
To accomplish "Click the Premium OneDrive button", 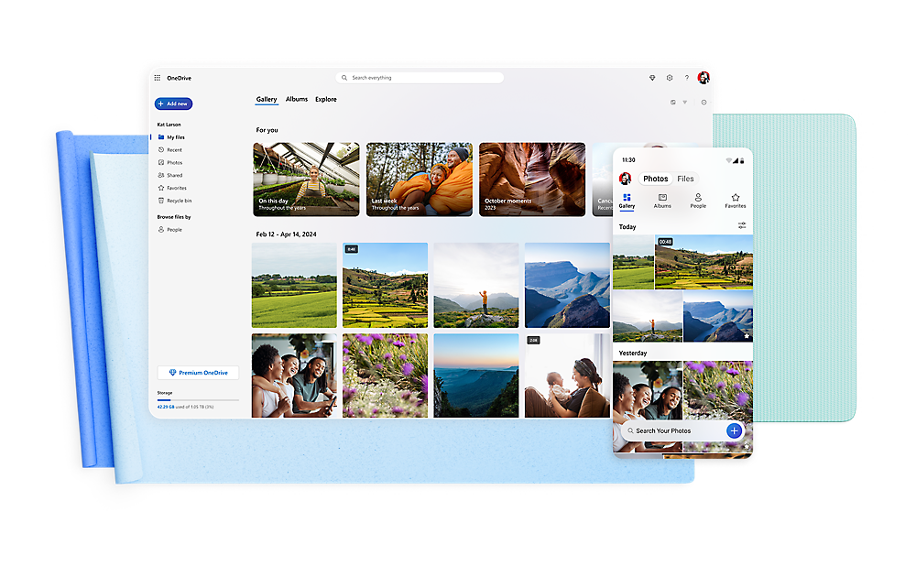I will pyautogui.click(x=198, y=373).
